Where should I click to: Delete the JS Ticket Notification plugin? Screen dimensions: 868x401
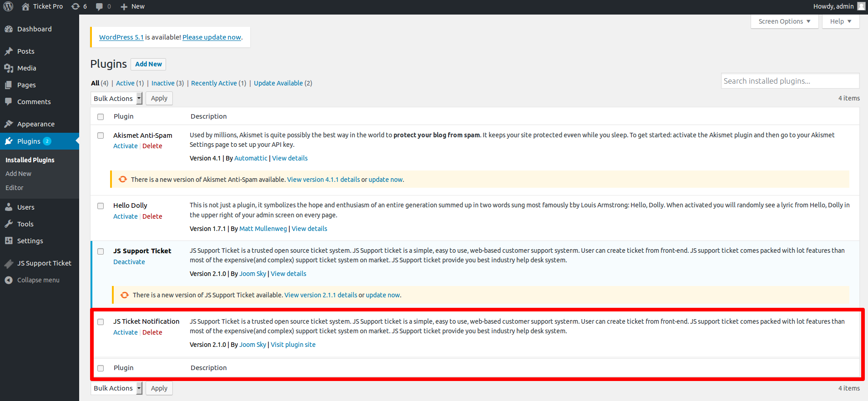[x=152, y=332]
